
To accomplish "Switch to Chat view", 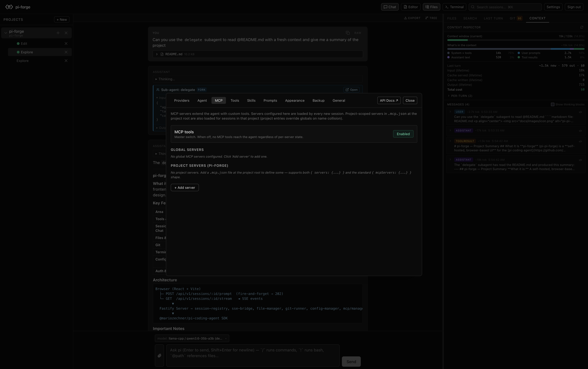I will pos(390,7).
